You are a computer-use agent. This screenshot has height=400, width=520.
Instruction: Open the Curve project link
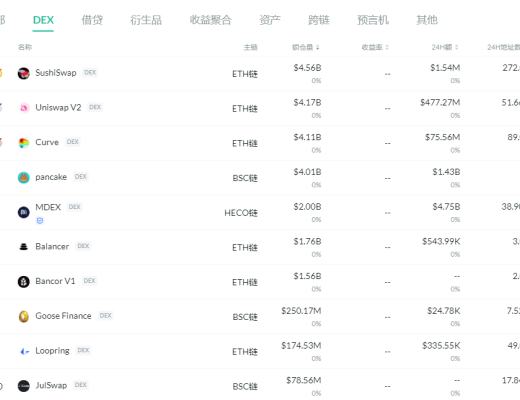click(47, 142)
